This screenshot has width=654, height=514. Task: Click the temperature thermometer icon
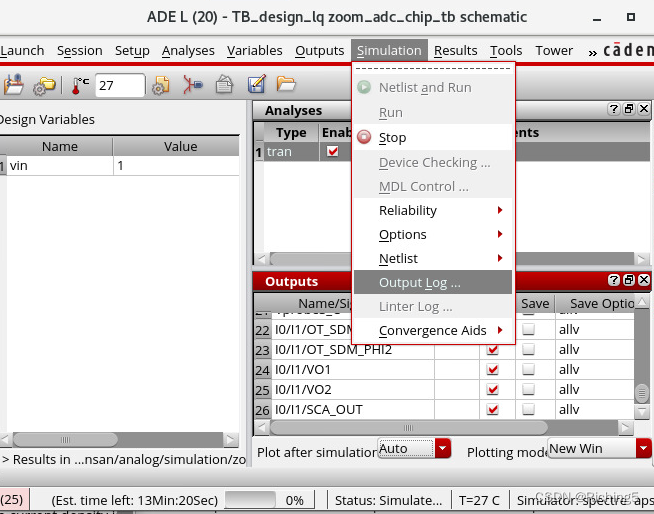coord(80,86)
